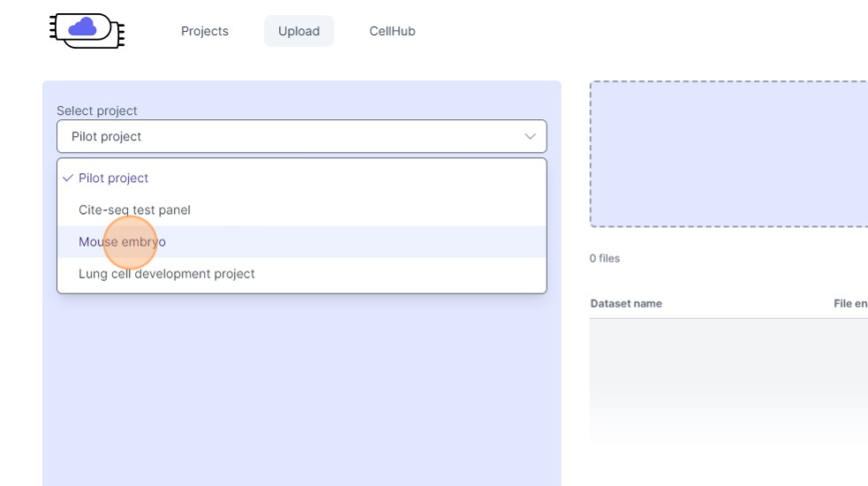Click the purple cloud inside the logo
The height and width of the screenshot is (486, 868).
pyautogui.click(x=82, y=27)
